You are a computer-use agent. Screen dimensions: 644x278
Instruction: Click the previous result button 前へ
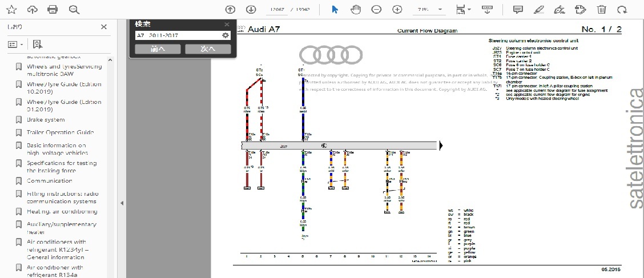tap(158, 49)
